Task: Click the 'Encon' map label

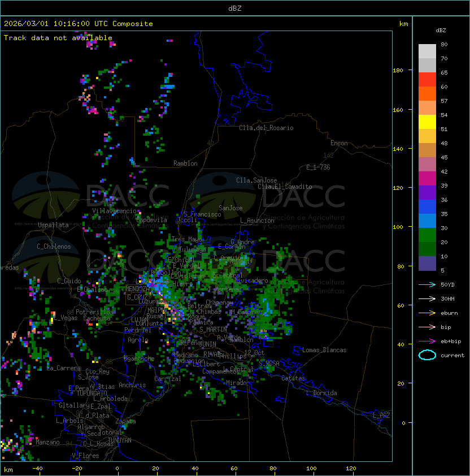Action: pyautogui.click(x=339, y=143)
